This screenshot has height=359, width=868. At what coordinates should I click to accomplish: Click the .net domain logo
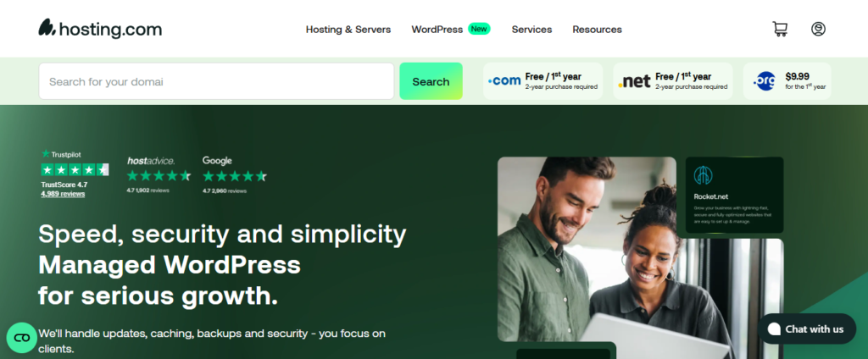click(x=634, y=82)
